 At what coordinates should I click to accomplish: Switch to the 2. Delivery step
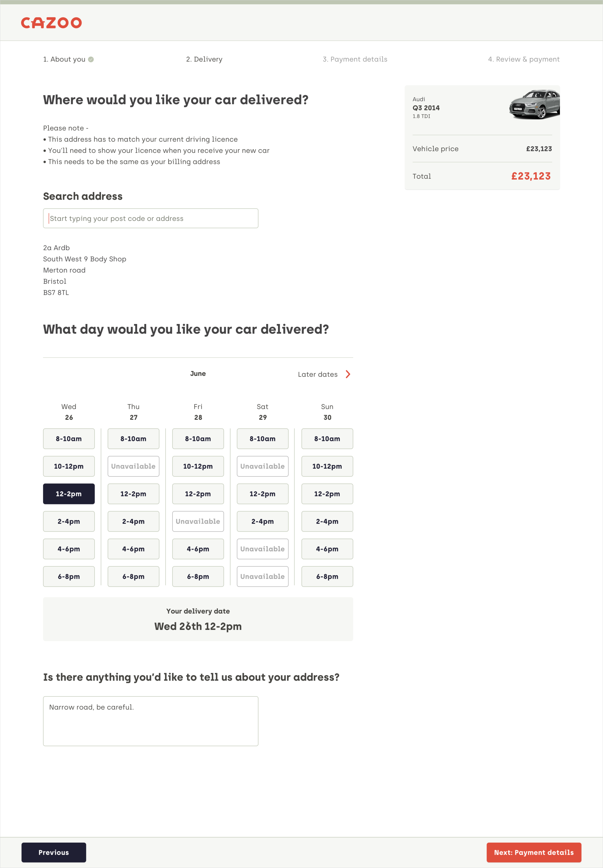tap(204, 59)
